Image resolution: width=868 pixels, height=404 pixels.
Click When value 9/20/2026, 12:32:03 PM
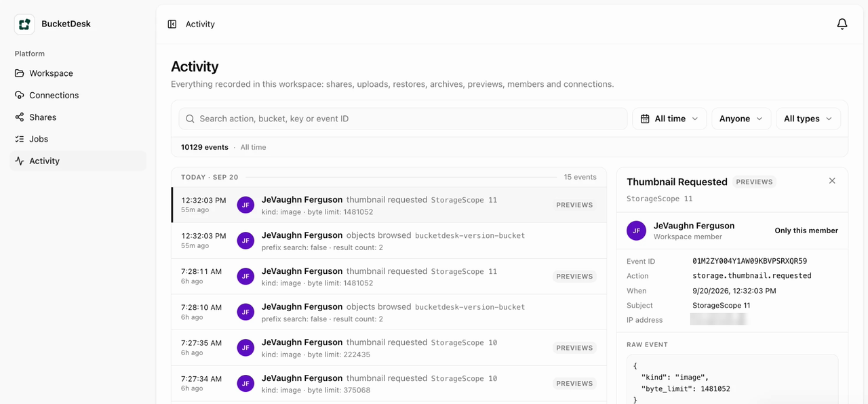(x=734, y=291)
